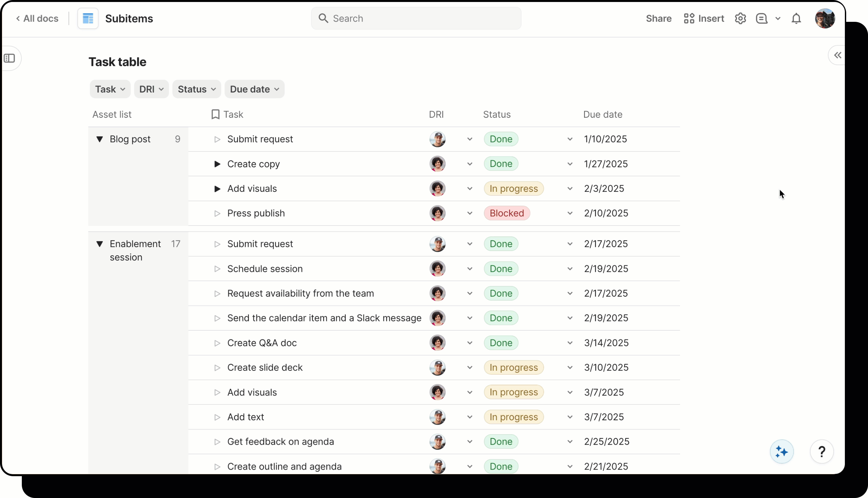This screenshot has height=498, width=868.
Task: Click the Subitems doc table icon
Action: 88,19
